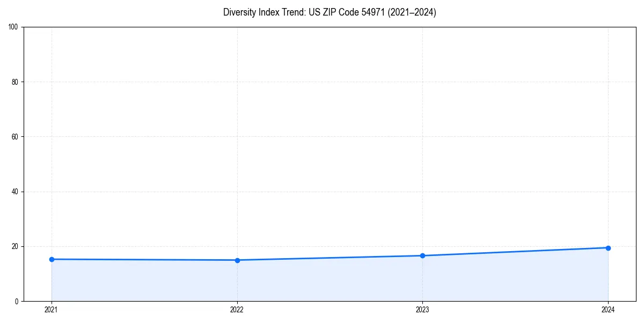Click the 2021 data point marker
This screenshot has width=644, height=322.
pyautogui.click(x=52, y=259)
